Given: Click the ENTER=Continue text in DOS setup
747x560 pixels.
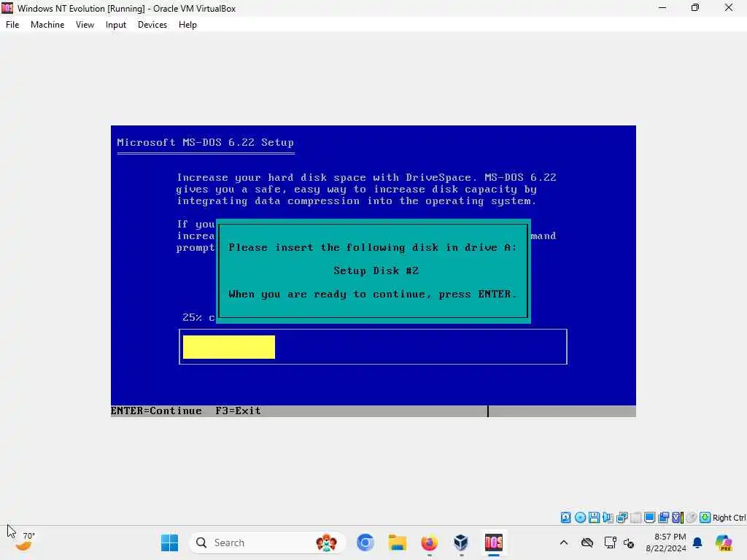Looking at the screenshot, I should click(156, 411).
